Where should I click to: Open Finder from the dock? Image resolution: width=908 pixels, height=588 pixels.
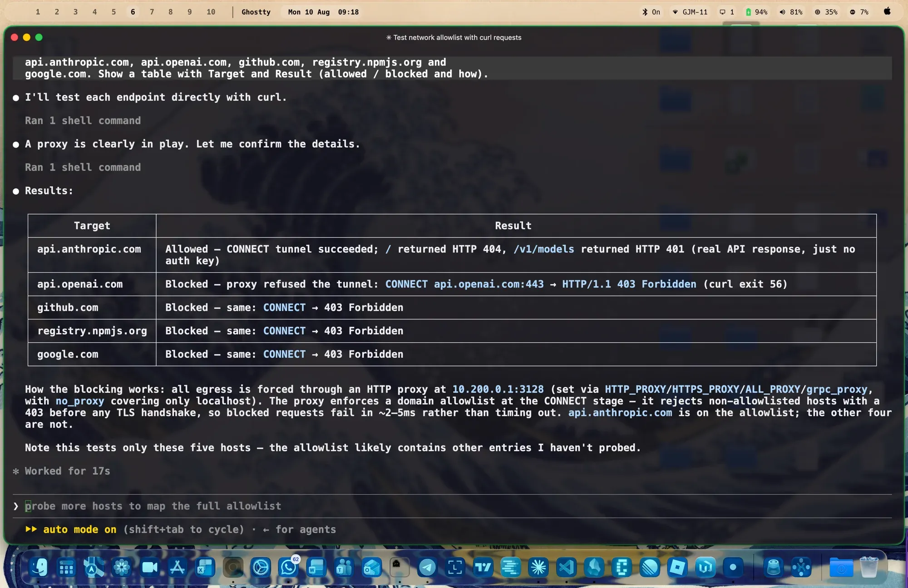point(39,567)
